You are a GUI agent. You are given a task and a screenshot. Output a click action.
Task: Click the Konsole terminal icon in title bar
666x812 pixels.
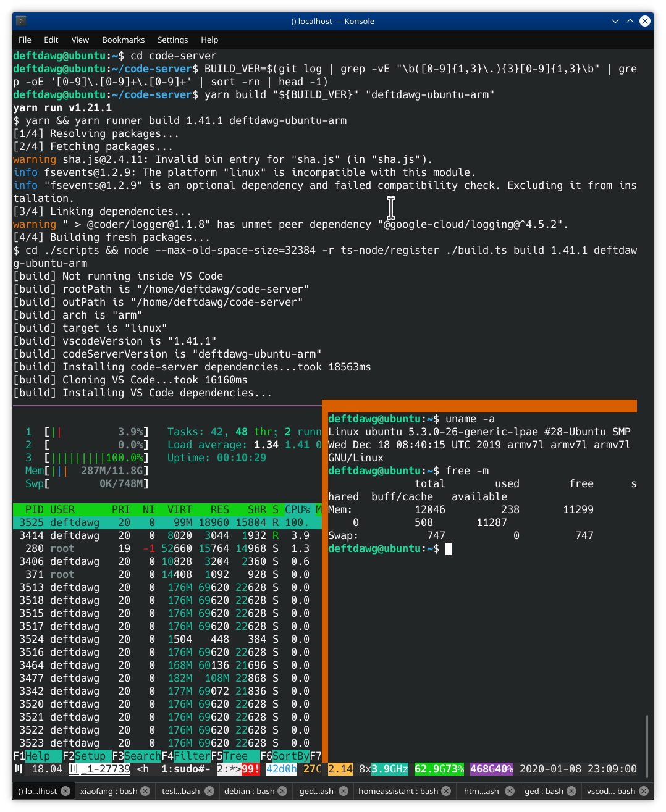20,21
